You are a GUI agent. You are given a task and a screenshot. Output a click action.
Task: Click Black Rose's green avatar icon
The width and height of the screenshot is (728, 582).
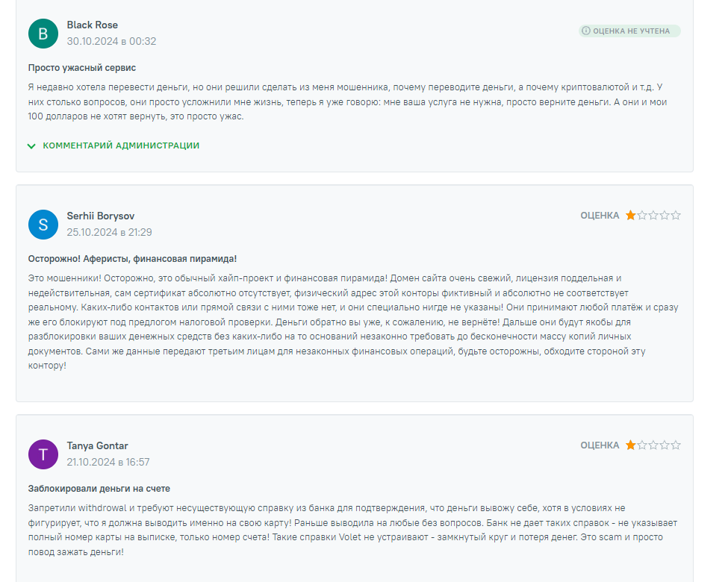tap(43, 34)
